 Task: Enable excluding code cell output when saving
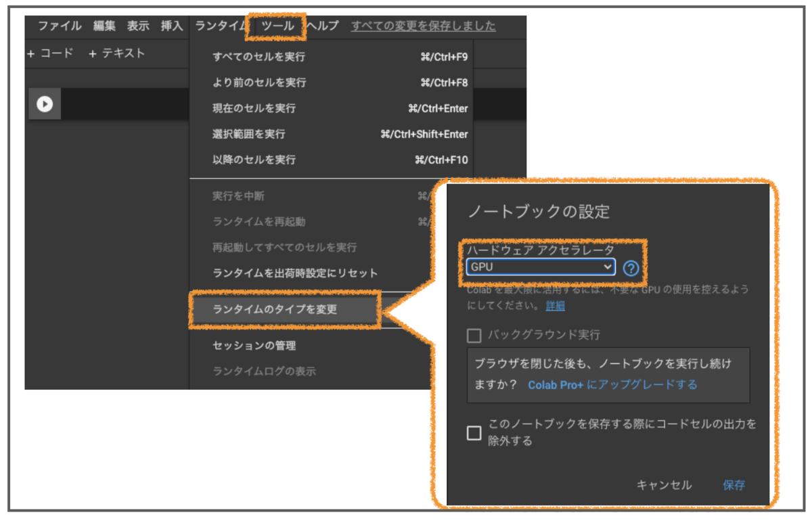coord(474,433)
